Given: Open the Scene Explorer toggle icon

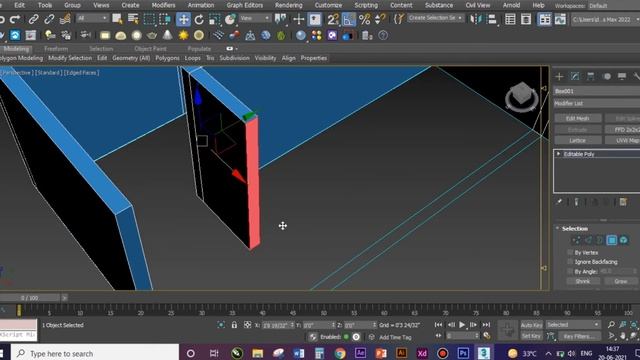Looking at the screenshot, I should 510,19.
